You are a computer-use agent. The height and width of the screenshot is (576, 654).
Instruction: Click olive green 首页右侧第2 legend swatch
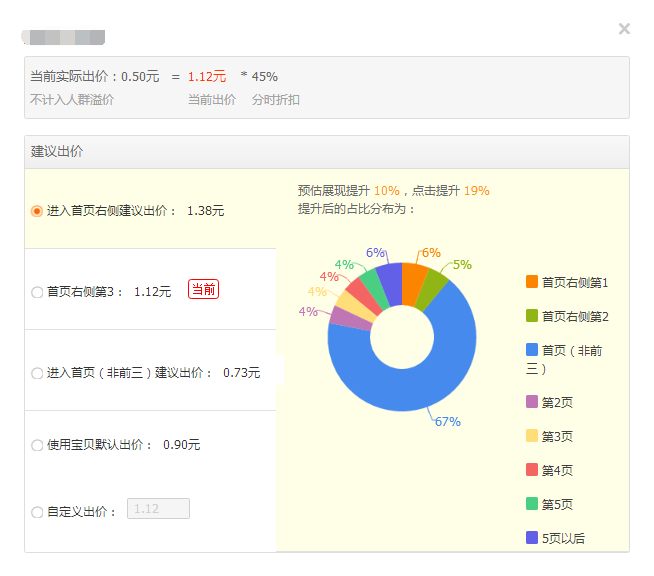pyautogui.click(x=532, y=316)
